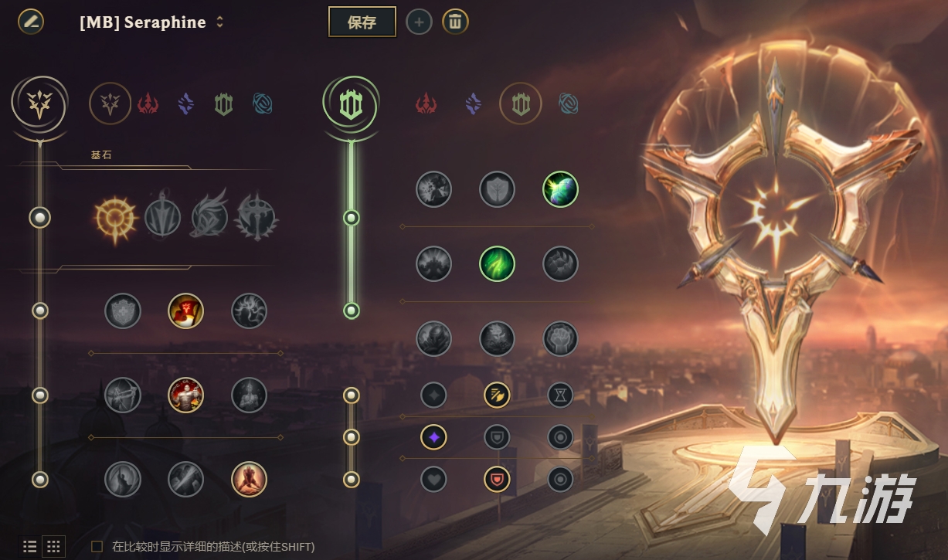The height and width of the screenshot is (560, 948).
Task: Select the Lethal Tempo keystone rune
Action: pyautogui.click(x=163, y=218)
